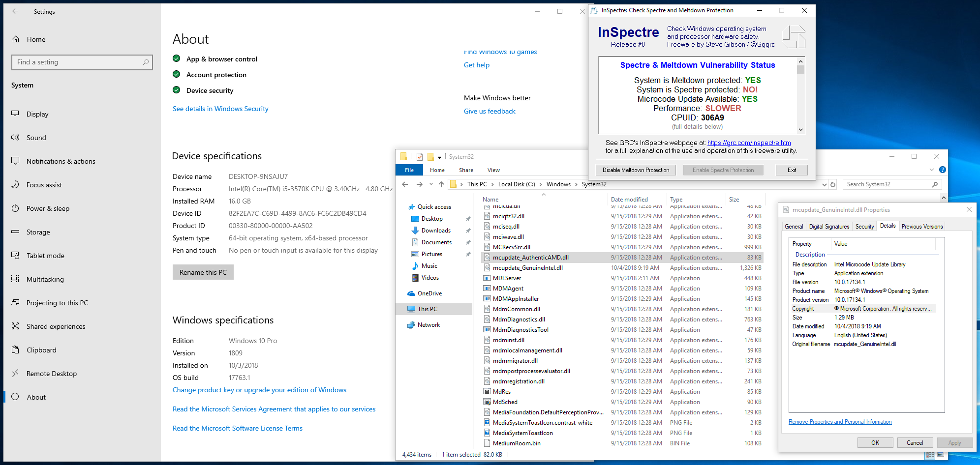The height and width of the screenshot is (465, 980).
Task: Click Cancel in Properties dialog
Action: coord(915,443)
